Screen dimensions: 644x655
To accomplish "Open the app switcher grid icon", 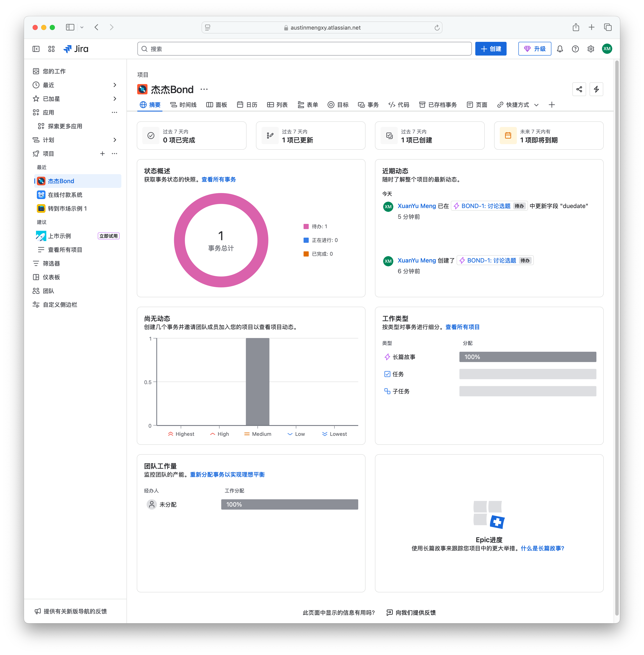I will click(51, 49).
